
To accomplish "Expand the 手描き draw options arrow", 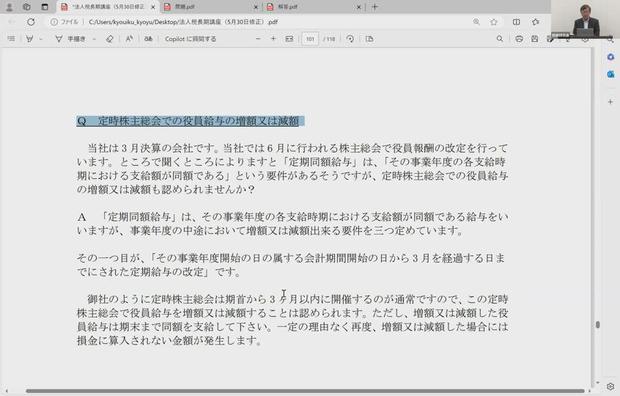I will pyautogui.click(x=94, y=39).
